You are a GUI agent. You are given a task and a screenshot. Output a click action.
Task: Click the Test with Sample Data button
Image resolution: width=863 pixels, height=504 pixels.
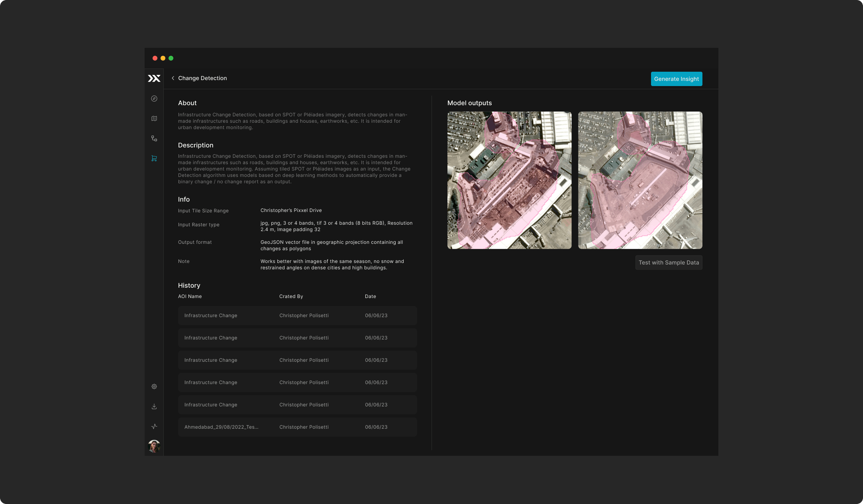(669, 263)
